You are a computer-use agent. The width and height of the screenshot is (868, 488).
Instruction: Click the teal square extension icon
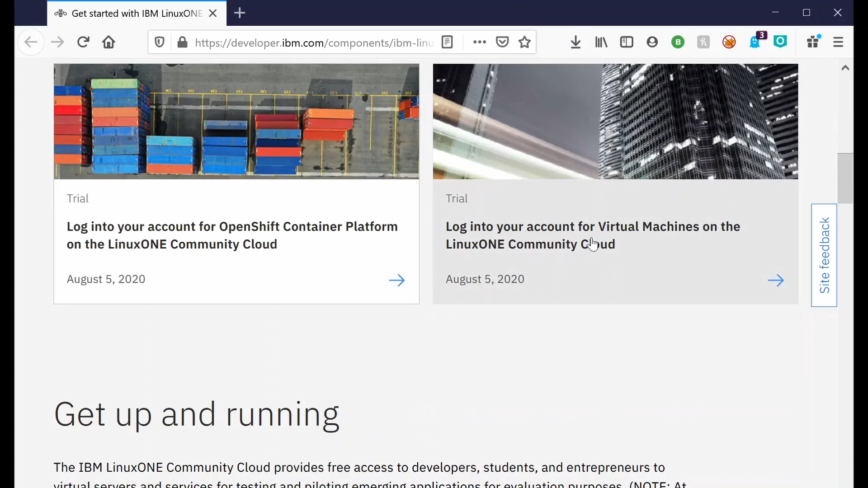tap(780, 42)
